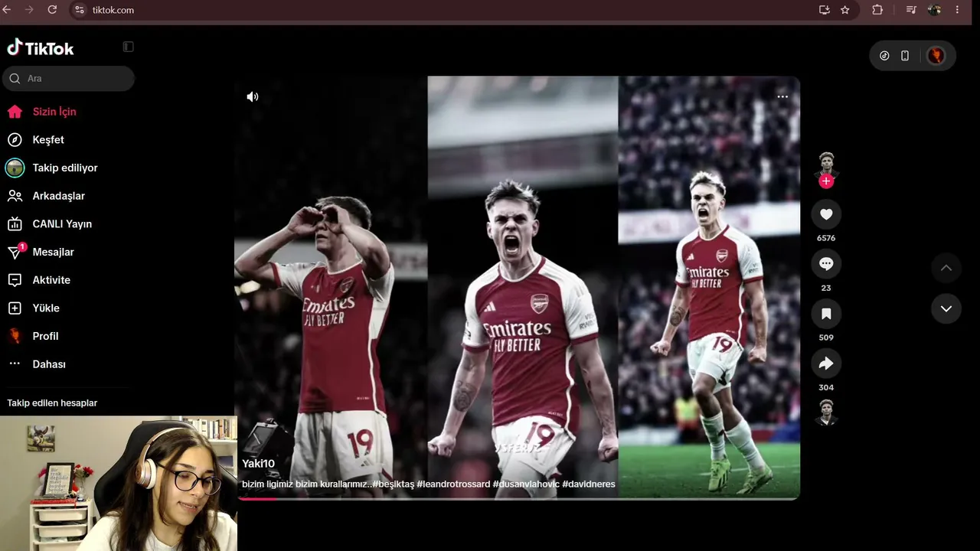The height and width of the screenshot is (551, 980).
Task: Open the account avatar in top-right pill
Action: click(936, 56)
